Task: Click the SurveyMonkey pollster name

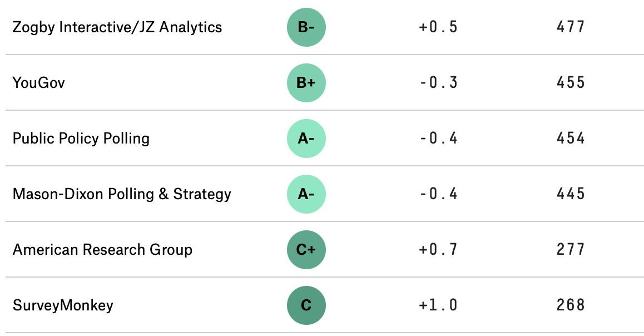Action: 63,305
